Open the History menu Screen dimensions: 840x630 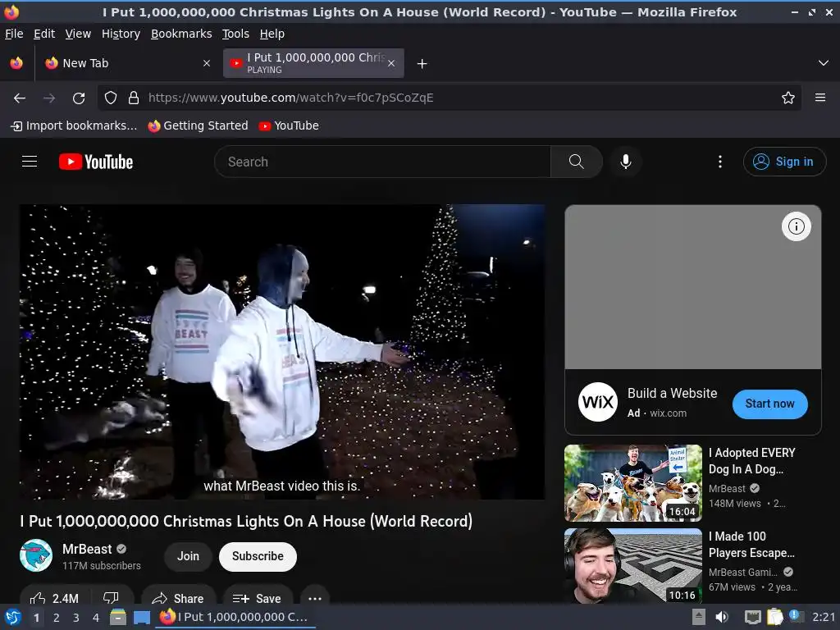(121, 34)
